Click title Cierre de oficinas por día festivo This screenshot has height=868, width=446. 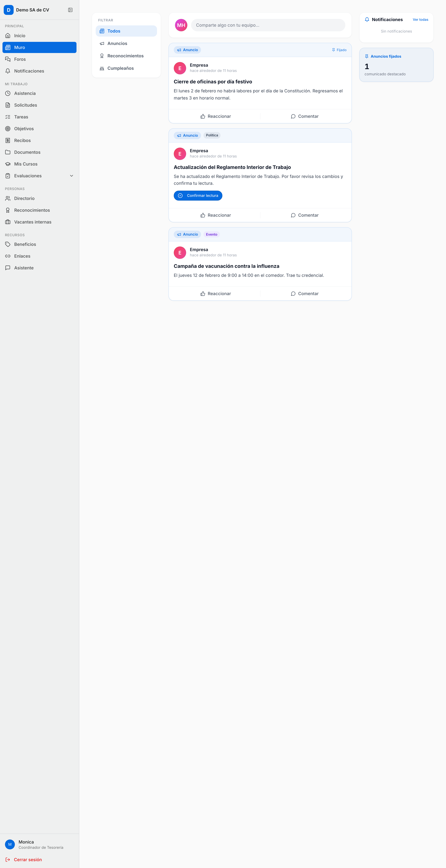[x=213, y=82]
